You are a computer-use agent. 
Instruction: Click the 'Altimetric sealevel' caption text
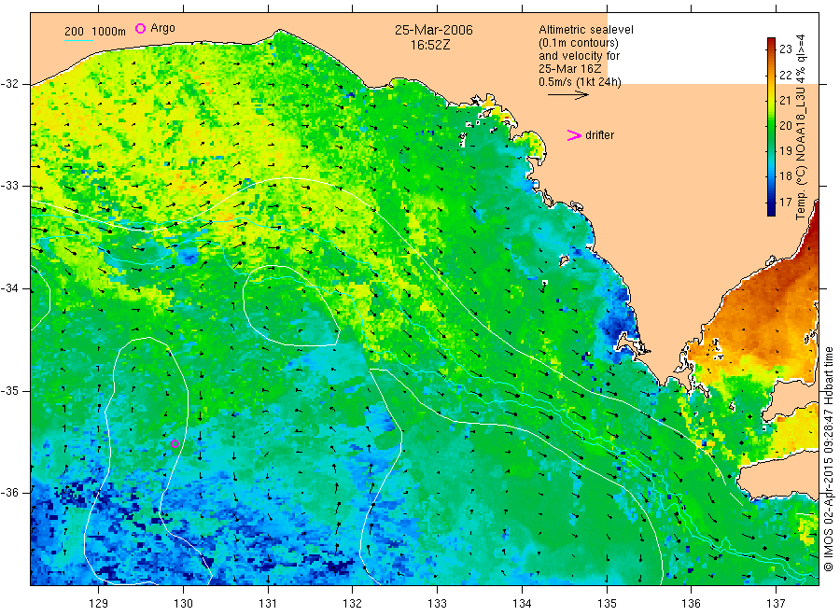[x=586, y=30]
